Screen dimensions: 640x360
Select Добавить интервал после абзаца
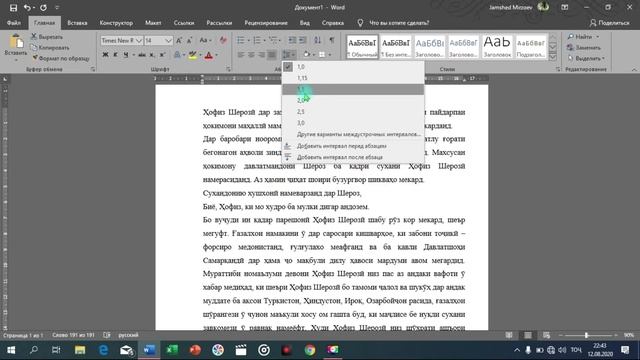[x=353, y=157]
